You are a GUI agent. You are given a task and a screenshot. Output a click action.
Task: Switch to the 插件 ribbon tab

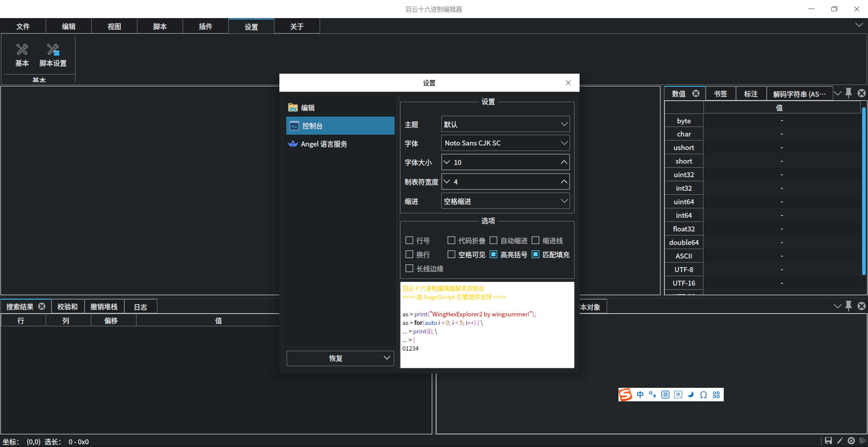206,26
